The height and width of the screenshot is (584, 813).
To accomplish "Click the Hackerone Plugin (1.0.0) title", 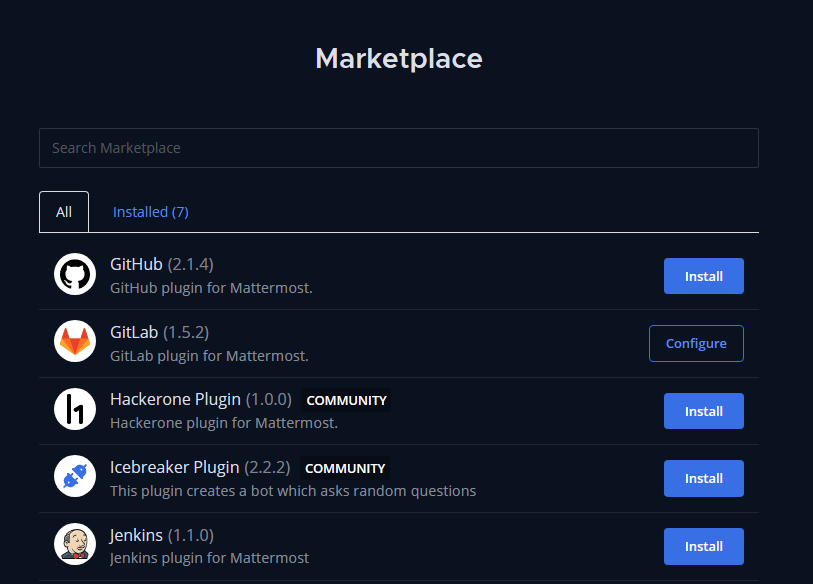I will [201, 399].
